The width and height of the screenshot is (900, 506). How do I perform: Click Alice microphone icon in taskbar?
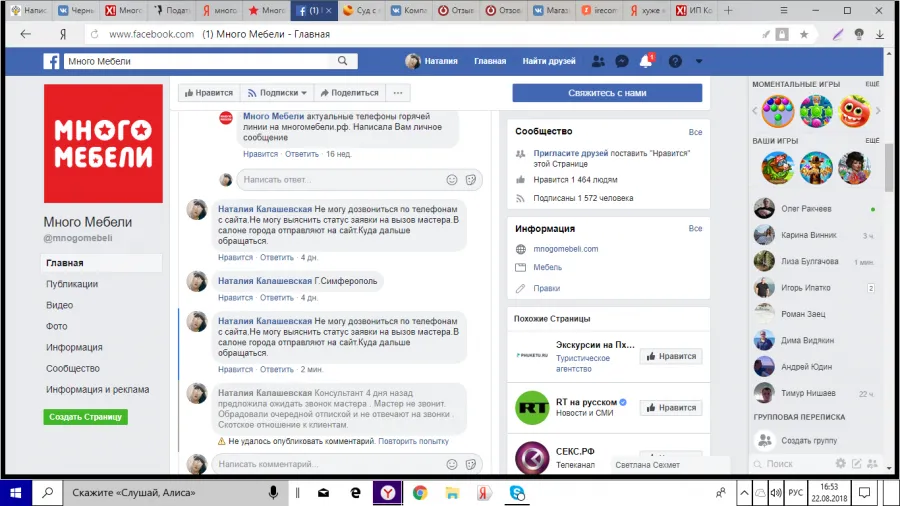point(273,492)
